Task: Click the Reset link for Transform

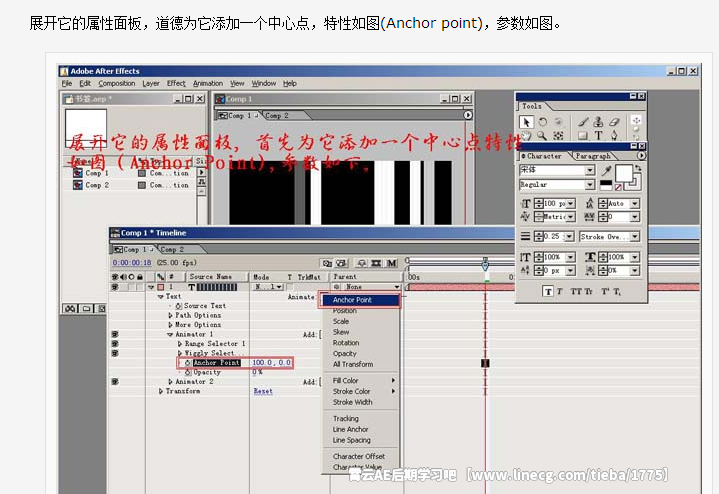Action: click(263, 391)
